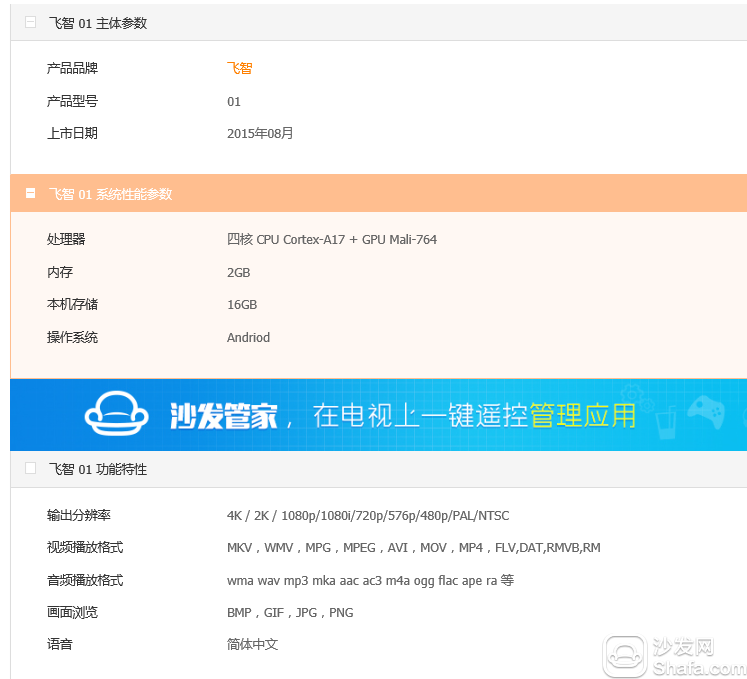Select the 视频播放格式 label

(x=85, y=547)
